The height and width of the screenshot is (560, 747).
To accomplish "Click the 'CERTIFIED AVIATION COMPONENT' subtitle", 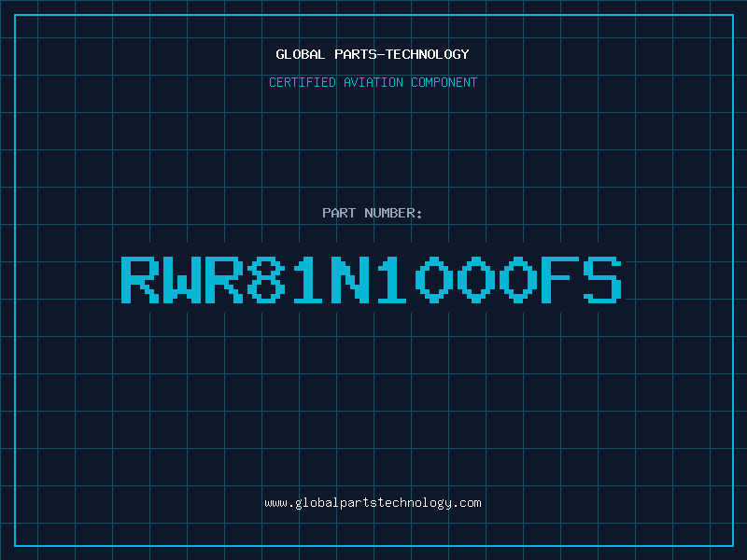I will coord(373,82).
